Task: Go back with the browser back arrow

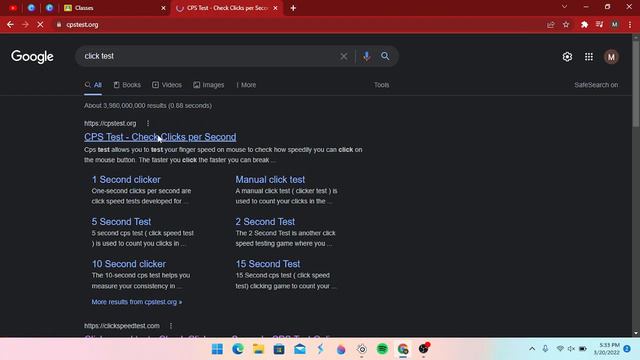Action: tap(10, 24)
